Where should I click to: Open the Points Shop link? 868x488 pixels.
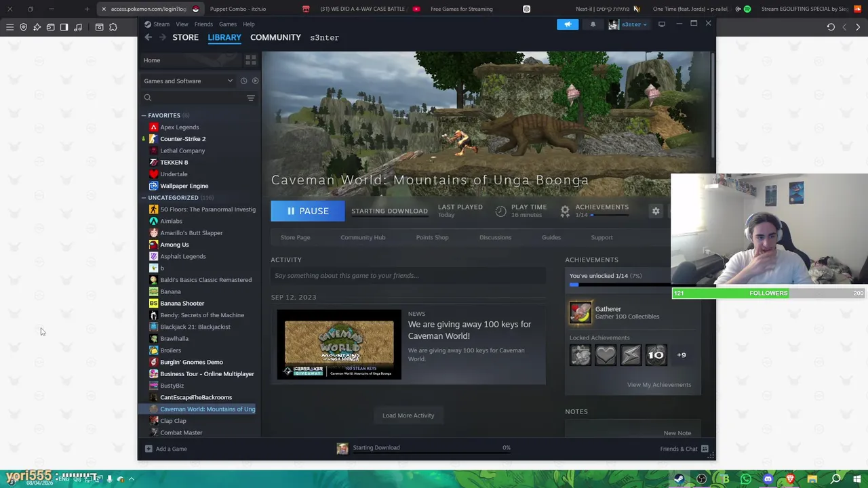(x=432, y=237)
